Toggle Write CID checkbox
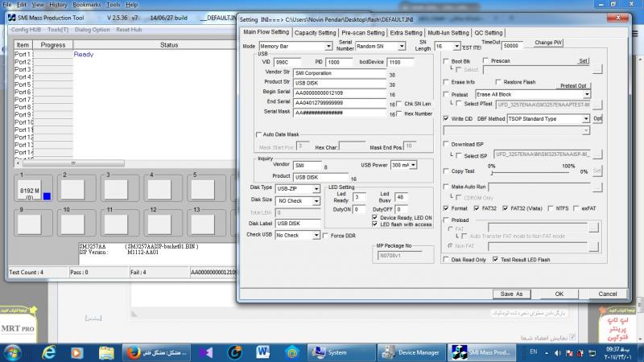This screenshot has width=644, height=362. pyautogui.click(x=446, y=118)
